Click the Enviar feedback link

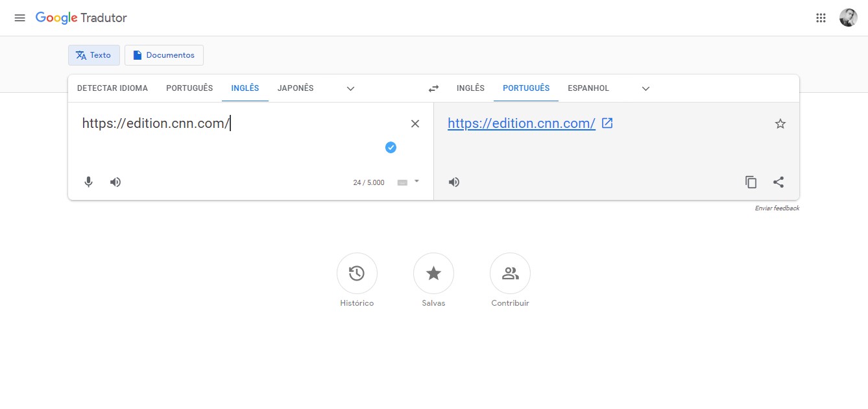pyautogui.click(x=777, y=208)
